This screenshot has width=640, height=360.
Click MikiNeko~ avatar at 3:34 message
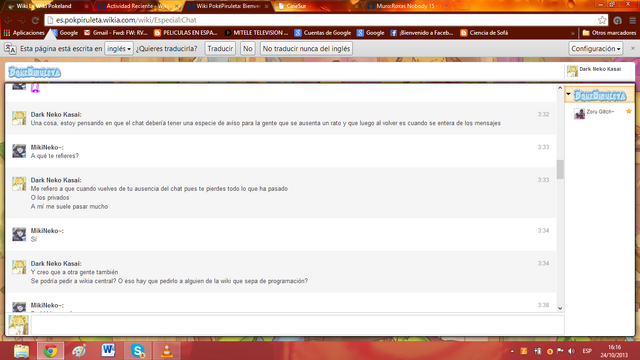[x=19, y=234]
